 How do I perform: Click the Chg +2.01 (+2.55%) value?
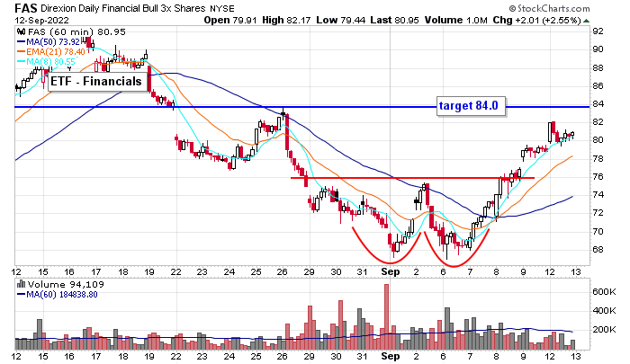tap(536, 20)
